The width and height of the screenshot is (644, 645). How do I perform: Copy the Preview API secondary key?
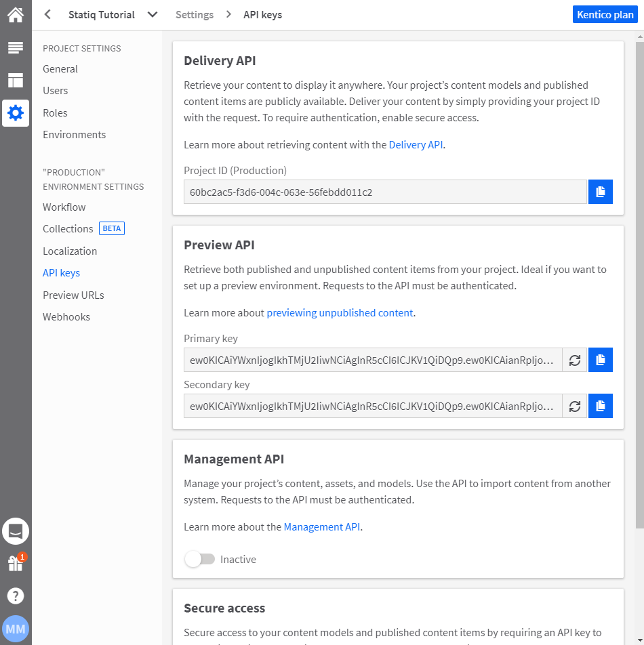click(x=600, y=406)
